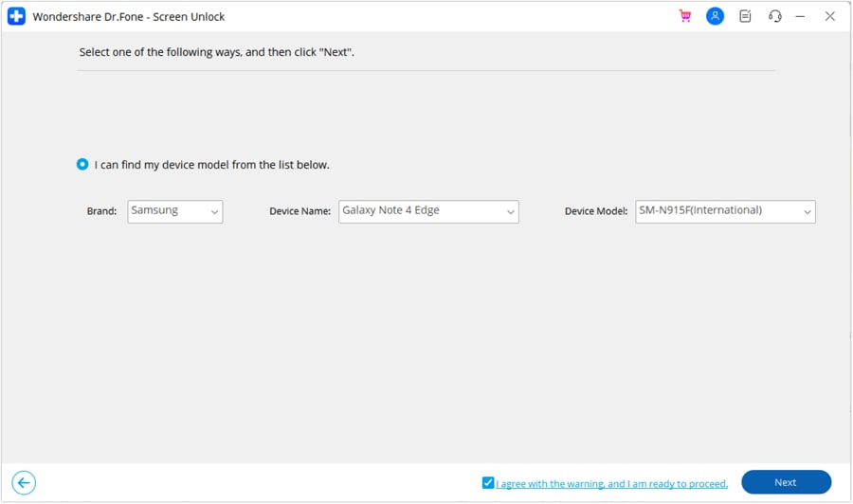The height and width of the screenshot is (504, 853).
Task: Toggle the agree with warning checkbox
Action: click(x=488, y=482)
